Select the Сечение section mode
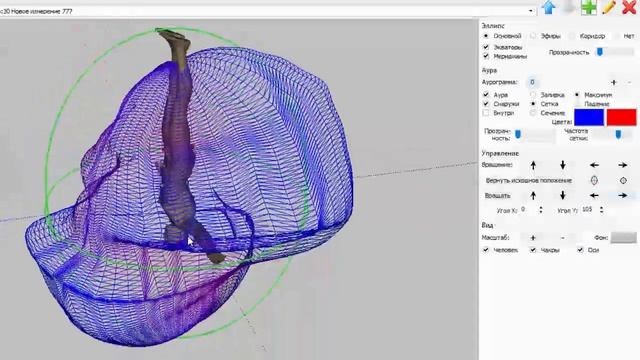 [533, 113]
